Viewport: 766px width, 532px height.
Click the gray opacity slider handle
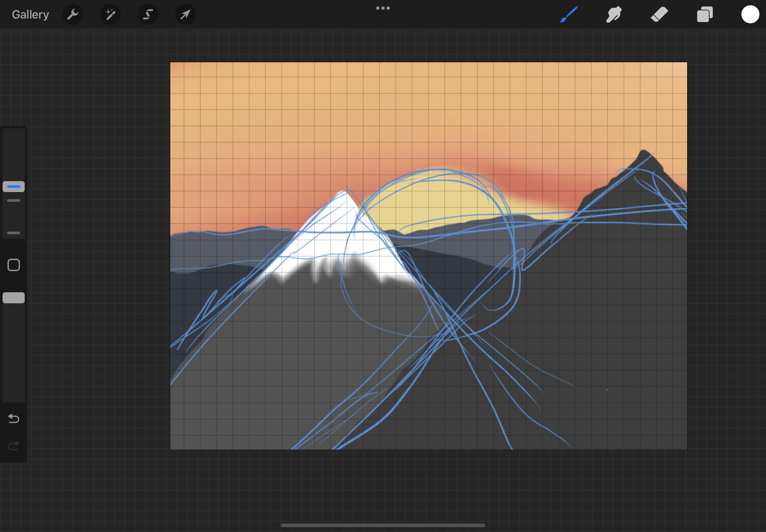(14, 298)
